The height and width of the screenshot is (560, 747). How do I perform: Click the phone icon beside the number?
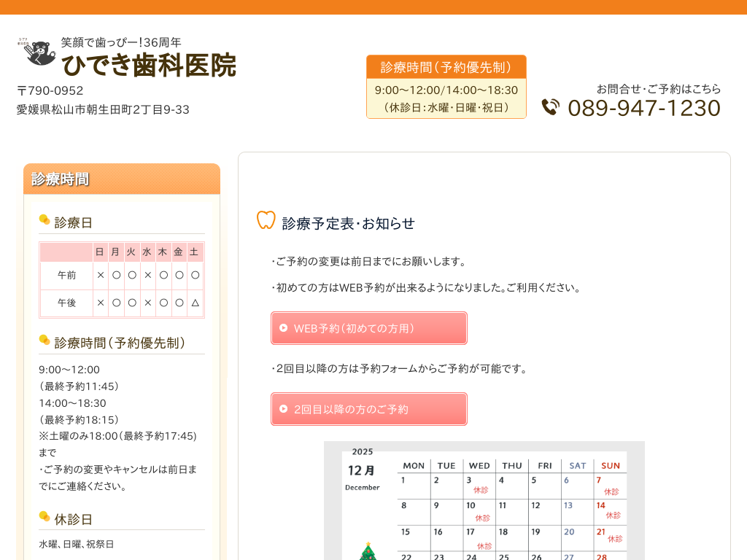coord(551,107)
